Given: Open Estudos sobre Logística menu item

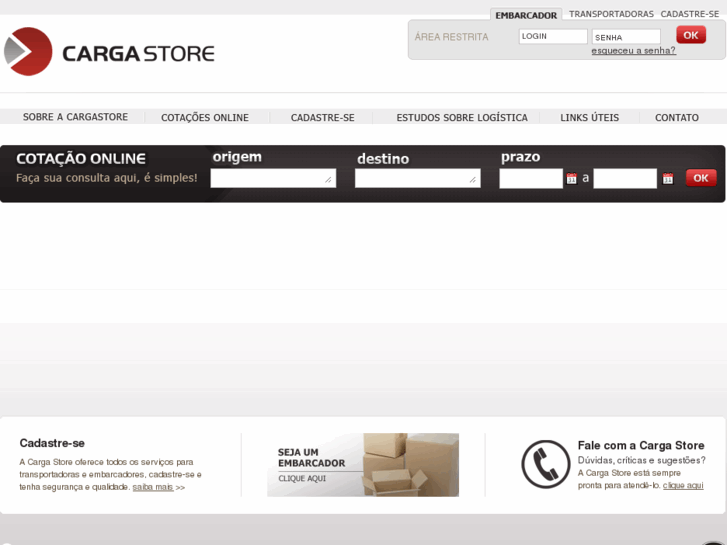Looking at the screenshot, I should click(462, 118).
